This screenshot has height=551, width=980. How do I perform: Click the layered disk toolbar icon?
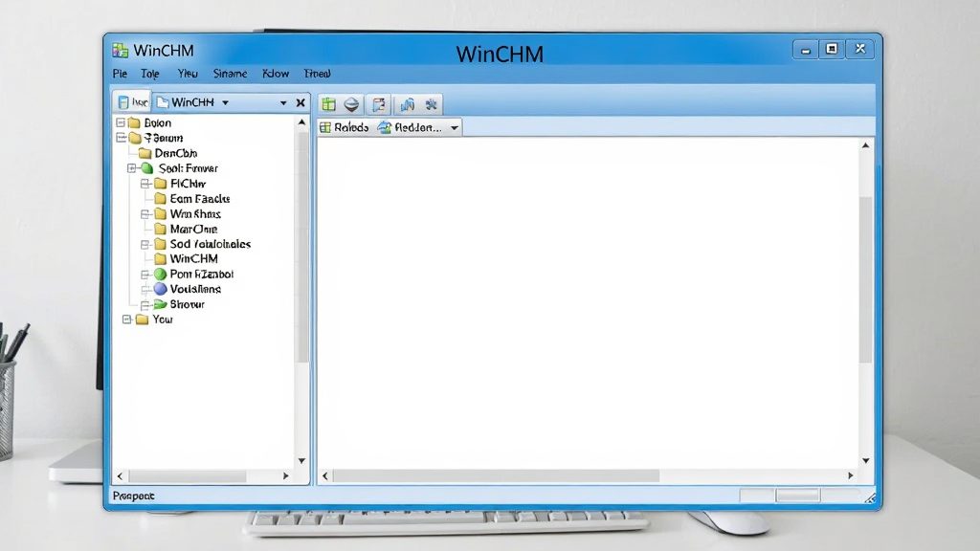(352, 104)
